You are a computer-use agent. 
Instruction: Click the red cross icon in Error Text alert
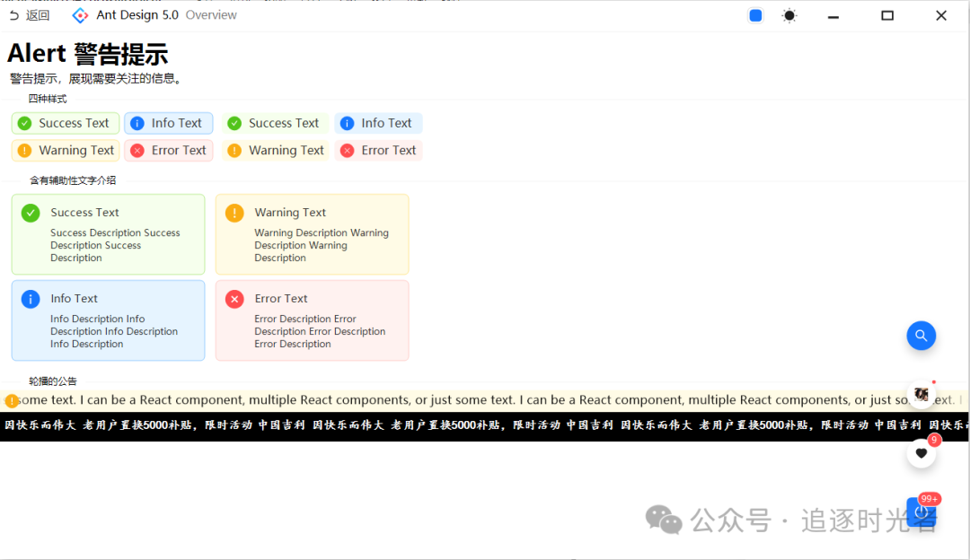click(x=234, y=299)
